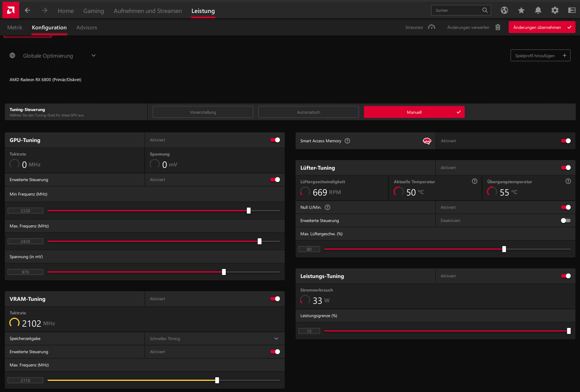
Task: Open the Gaming menu tab
Action: 93,11
